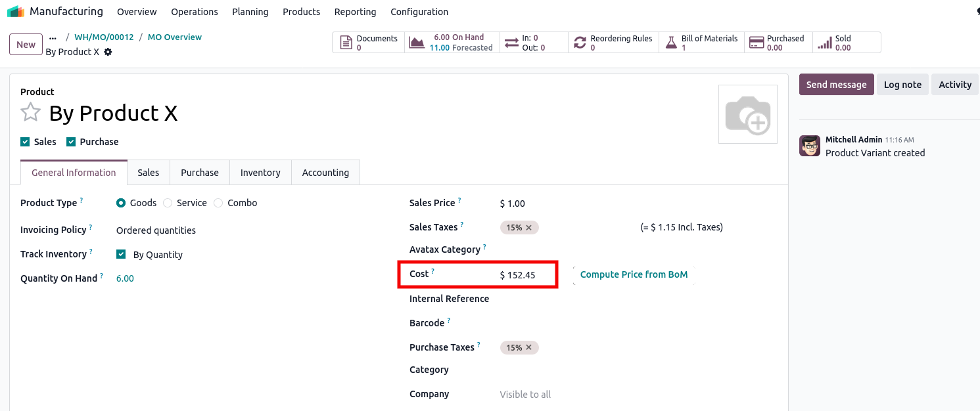Expand the breadcrumb ellipsis menu
This screenshot has height=411, width=980.
coord(53,37)
